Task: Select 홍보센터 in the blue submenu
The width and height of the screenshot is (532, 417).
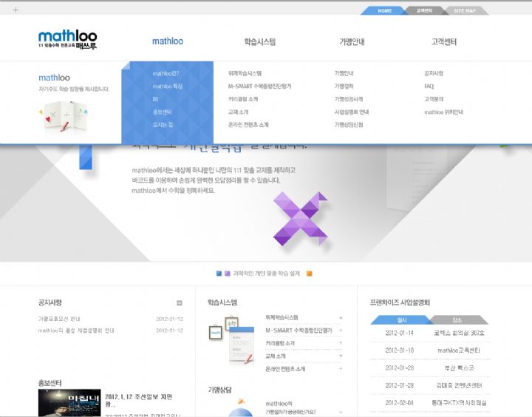Action: pos(162,112)
